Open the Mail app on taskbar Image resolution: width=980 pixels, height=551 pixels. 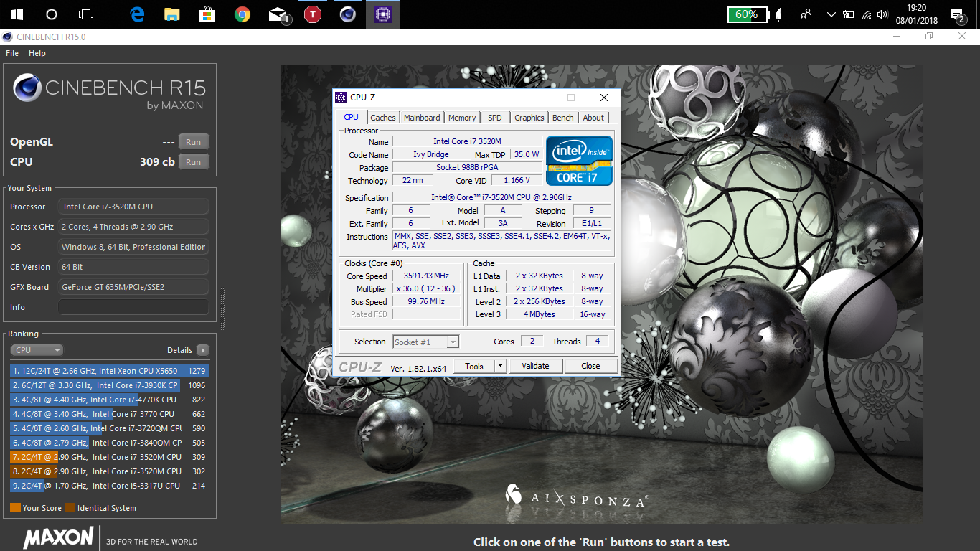pyautogui.click(x=278, y=14)
